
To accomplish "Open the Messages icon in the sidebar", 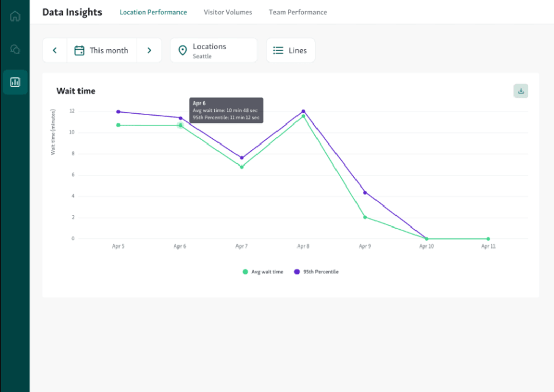I will tap(15, 49).
